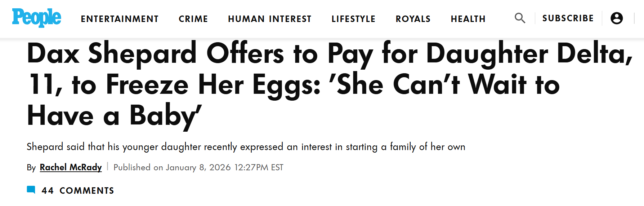Go to the Crime section

click(x=193, y=19)
